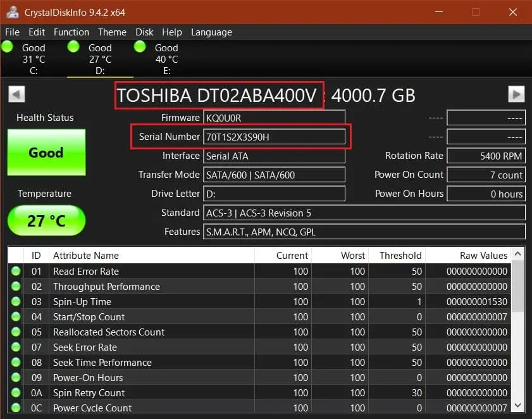
Task: Click the Threshold column header
Action: (397, 255)
